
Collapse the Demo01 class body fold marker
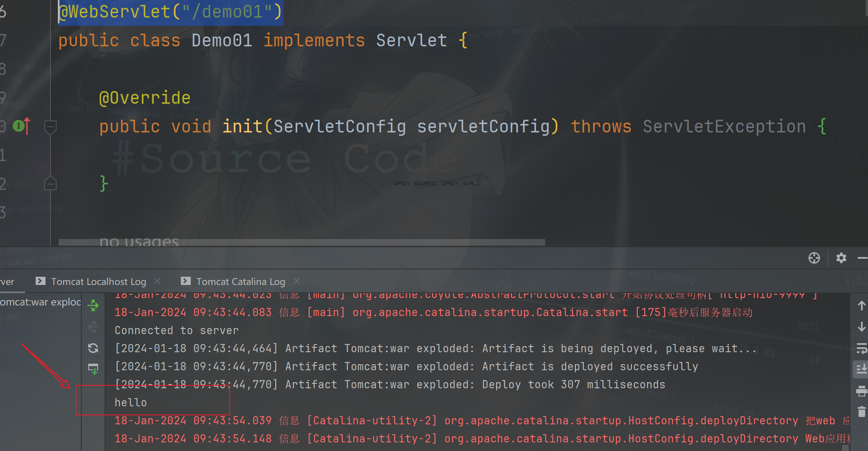click(x=50, y=183)
